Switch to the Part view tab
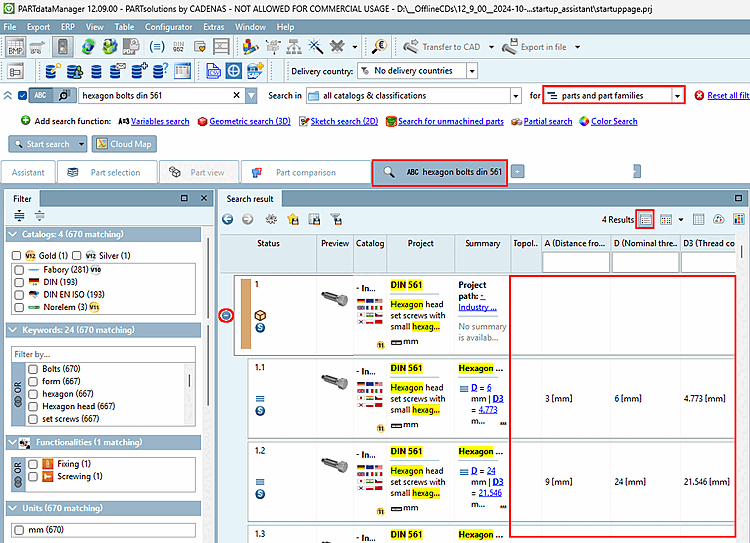 [x=199, y=172]
